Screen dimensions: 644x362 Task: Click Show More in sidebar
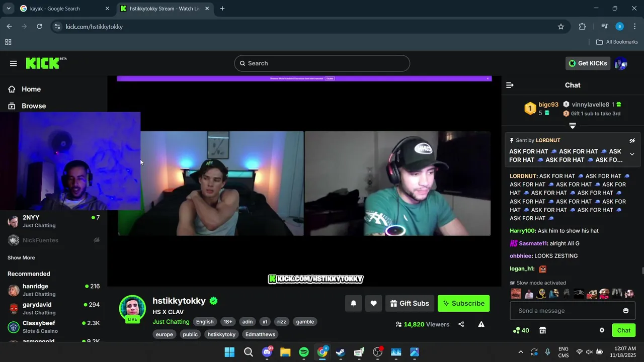(x=21, y=257)
